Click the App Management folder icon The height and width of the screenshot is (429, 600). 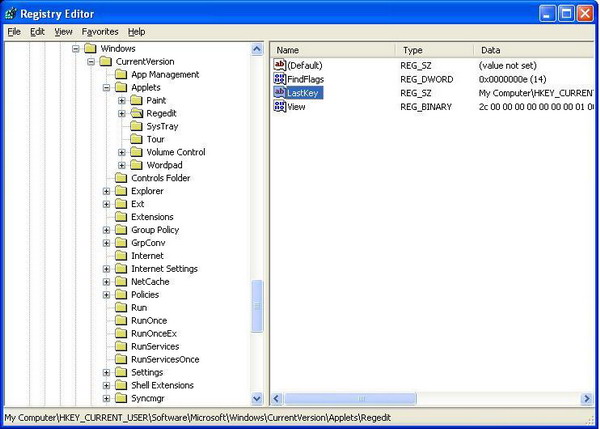121,74
